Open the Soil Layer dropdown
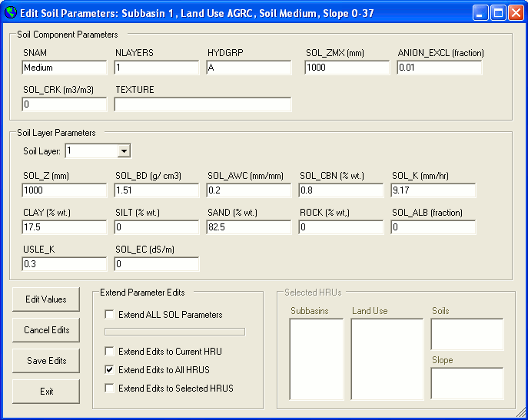Image resolution: width=528 pixels, height=420 pixels. [124, 151]
